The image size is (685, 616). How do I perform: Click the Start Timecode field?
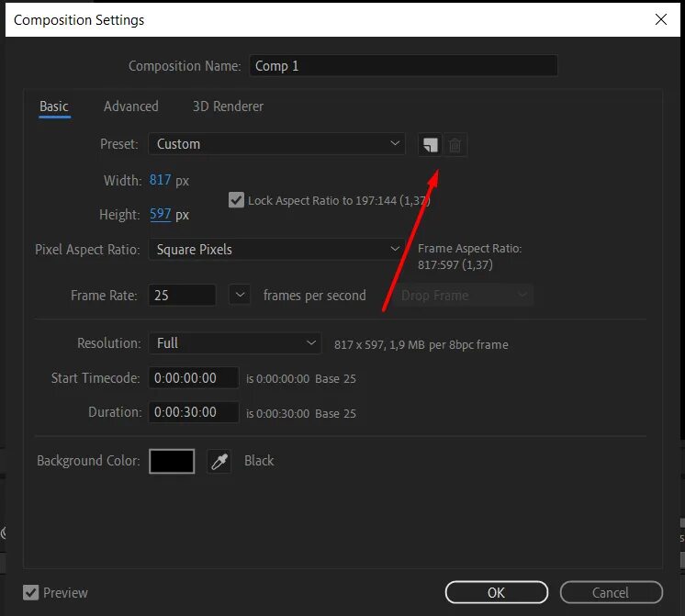pyautogui.click(x=194, y=378)
